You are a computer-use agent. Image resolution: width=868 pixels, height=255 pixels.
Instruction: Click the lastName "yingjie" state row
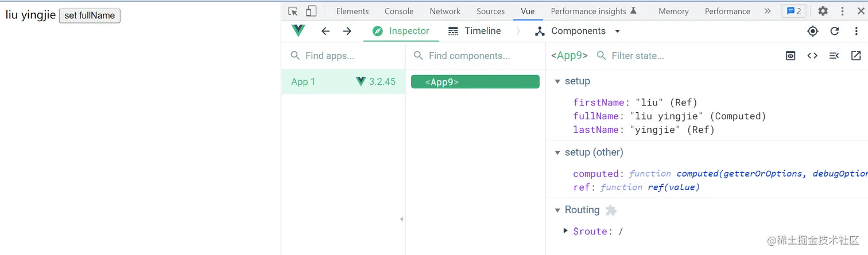point(644,130)
